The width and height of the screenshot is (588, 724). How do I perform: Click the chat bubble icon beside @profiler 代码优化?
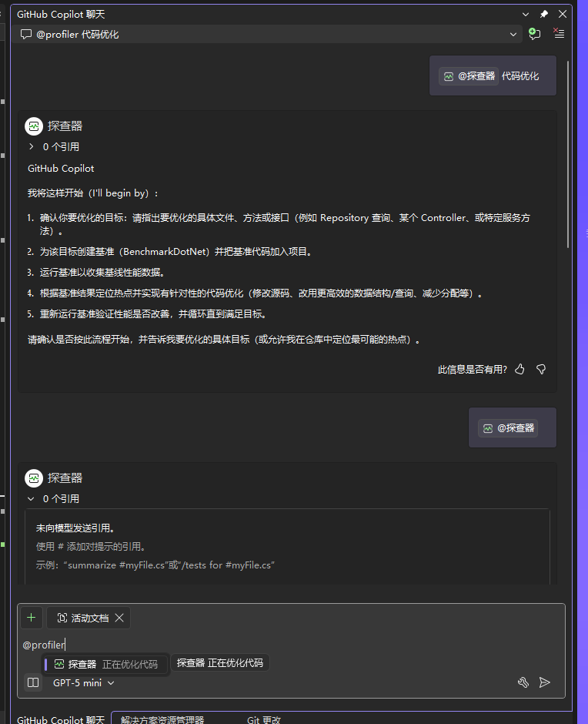click(26, 35)
